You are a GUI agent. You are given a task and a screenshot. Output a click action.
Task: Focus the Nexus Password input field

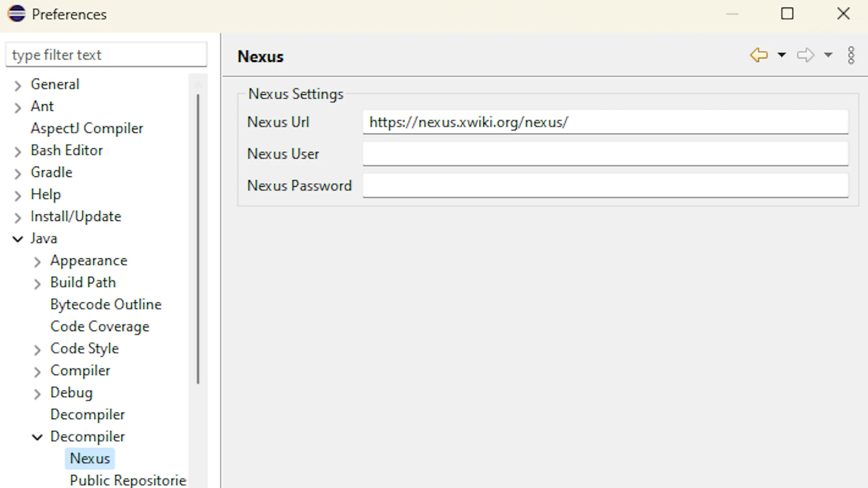[x=605, y=186]
